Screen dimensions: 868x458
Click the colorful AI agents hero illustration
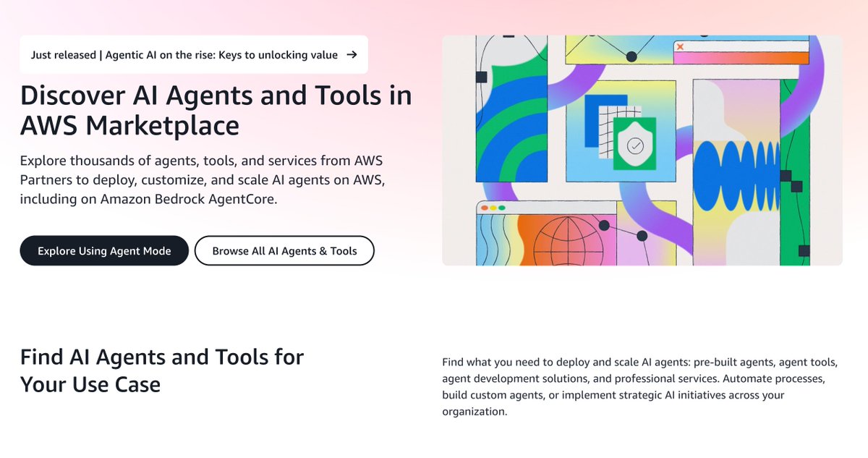(642, 150)
